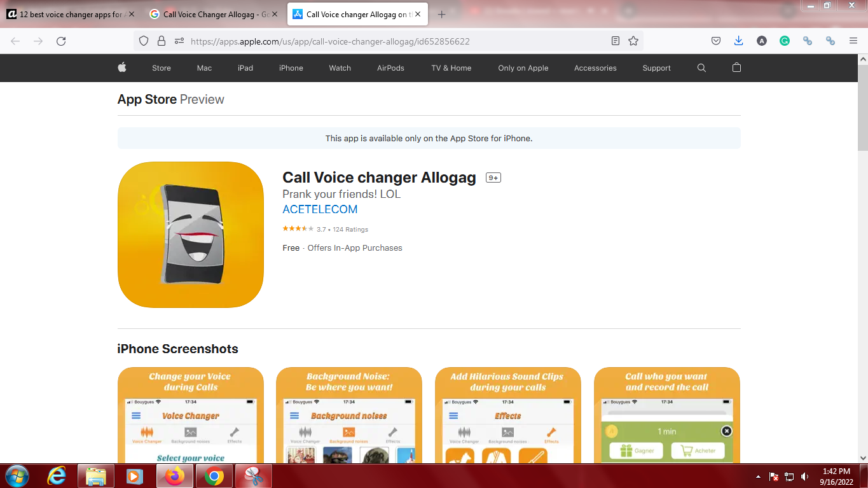Image resolution: width=868 pixels, height=488 pixels.
Task: Open the Firefox hamburger menu
Action: pos(853,41)
